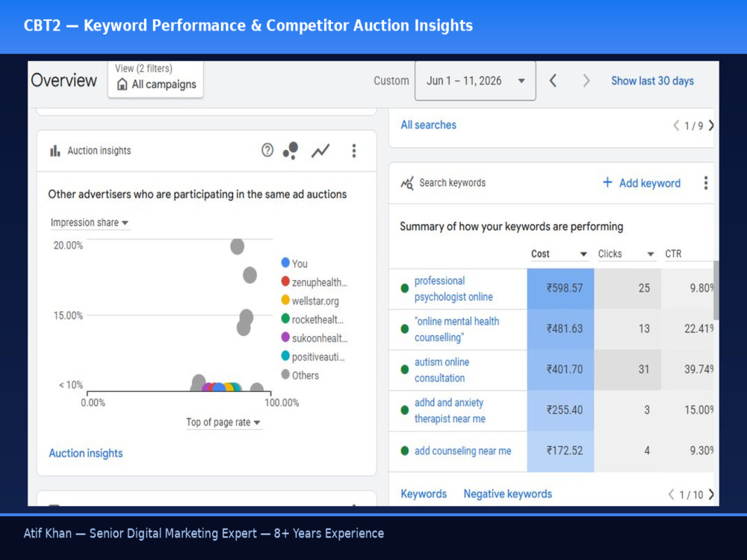Click the topmost gray bubble near 20.00%
The width and height of the screenshot is (747, 560).
pyautogui.click(x=238, y=246)
